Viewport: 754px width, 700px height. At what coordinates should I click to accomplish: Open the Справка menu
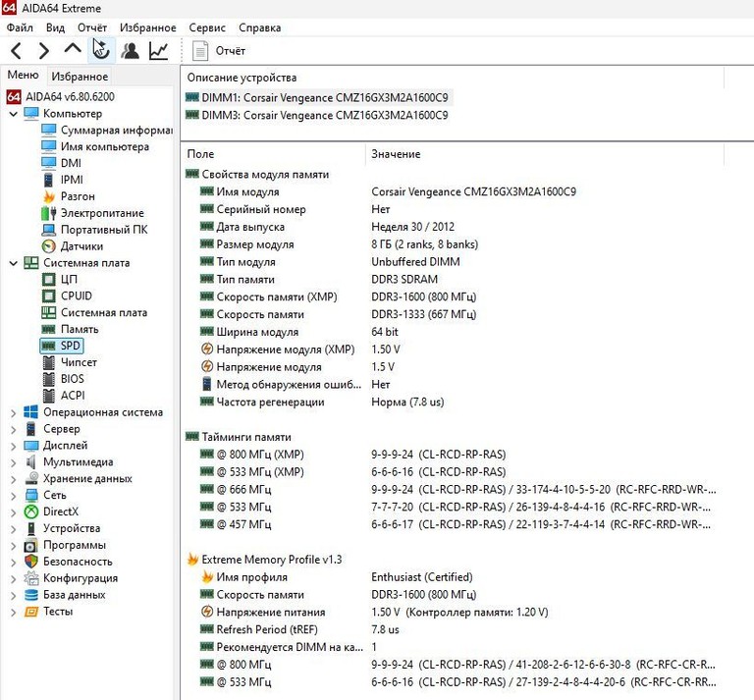[259, 27]
